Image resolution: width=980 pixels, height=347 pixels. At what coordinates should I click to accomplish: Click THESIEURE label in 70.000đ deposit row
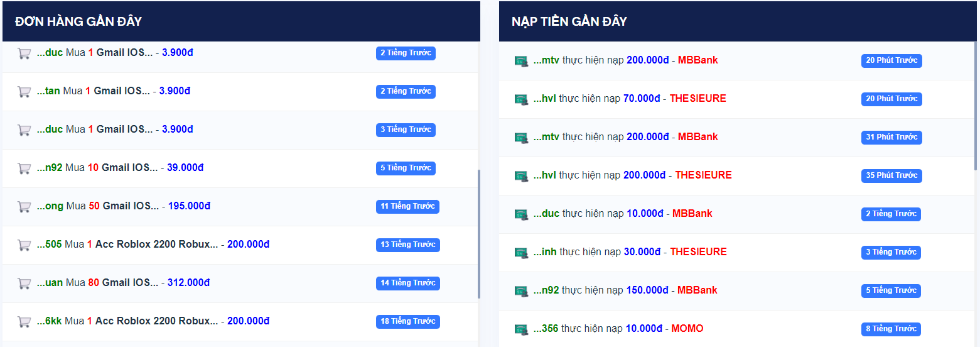(x=698, y=99)
